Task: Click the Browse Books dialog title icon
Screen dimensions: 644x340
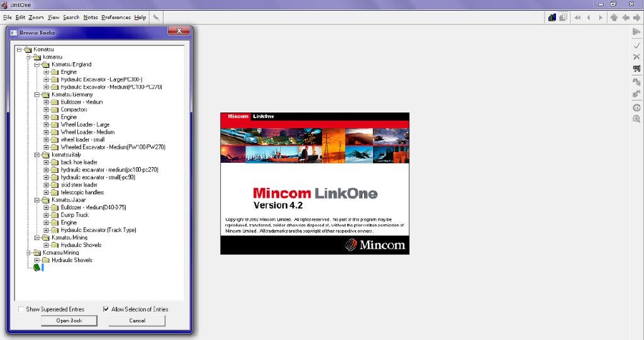Action: click(14, 33)
